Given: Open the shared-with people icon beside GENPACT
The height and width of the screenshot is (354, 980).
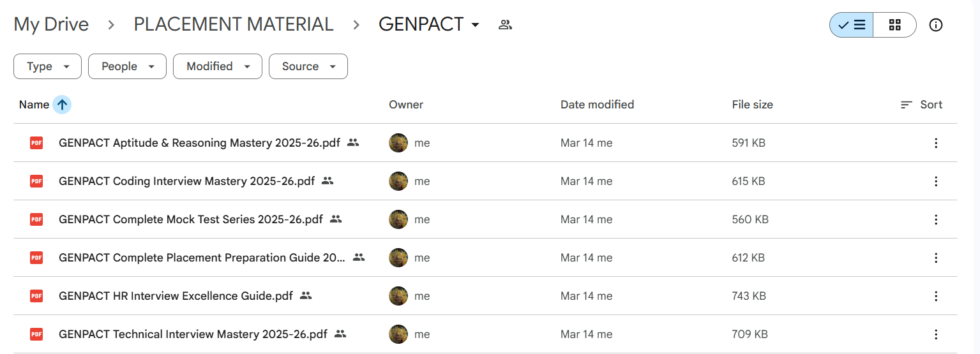Looking at the screenshot, I should pos(506,25).
